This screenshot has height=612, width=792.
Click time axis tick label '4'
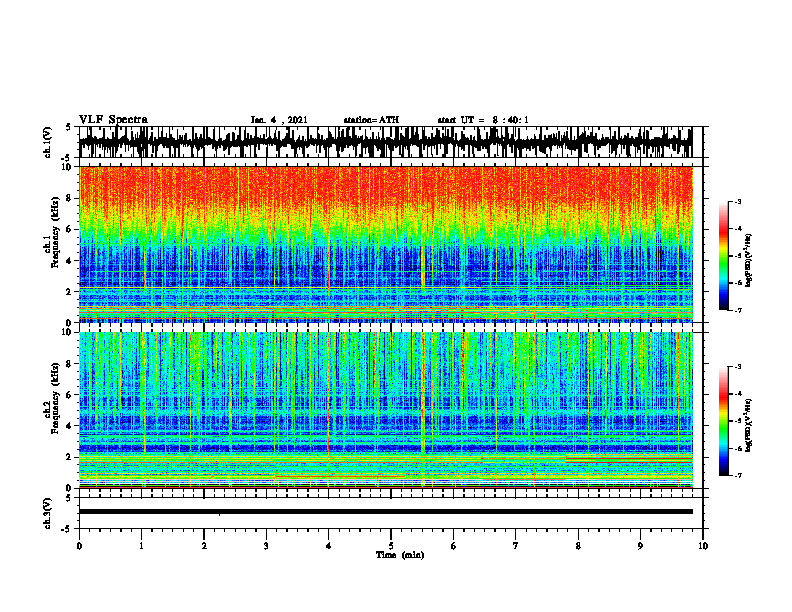coord(329,546)
